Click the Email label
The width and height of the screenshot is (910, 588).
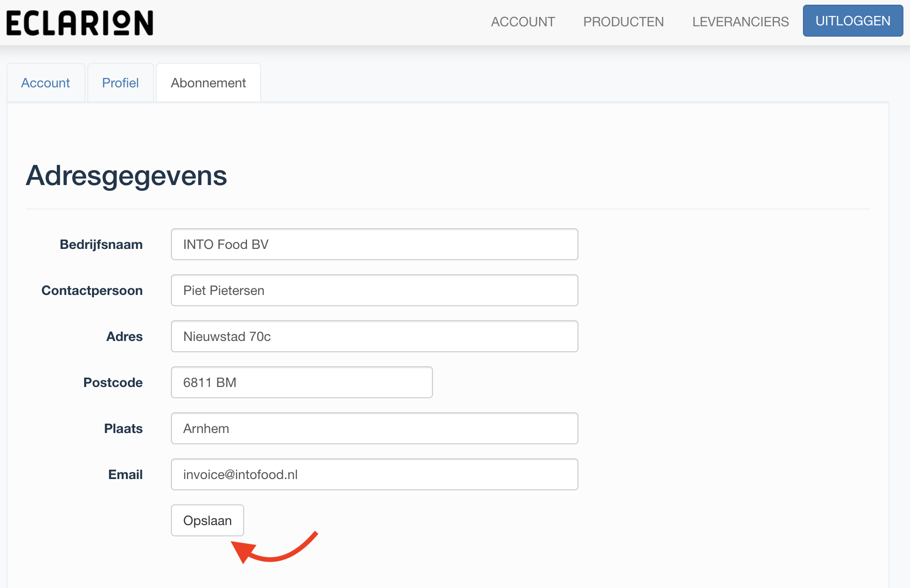click(125, 474)
